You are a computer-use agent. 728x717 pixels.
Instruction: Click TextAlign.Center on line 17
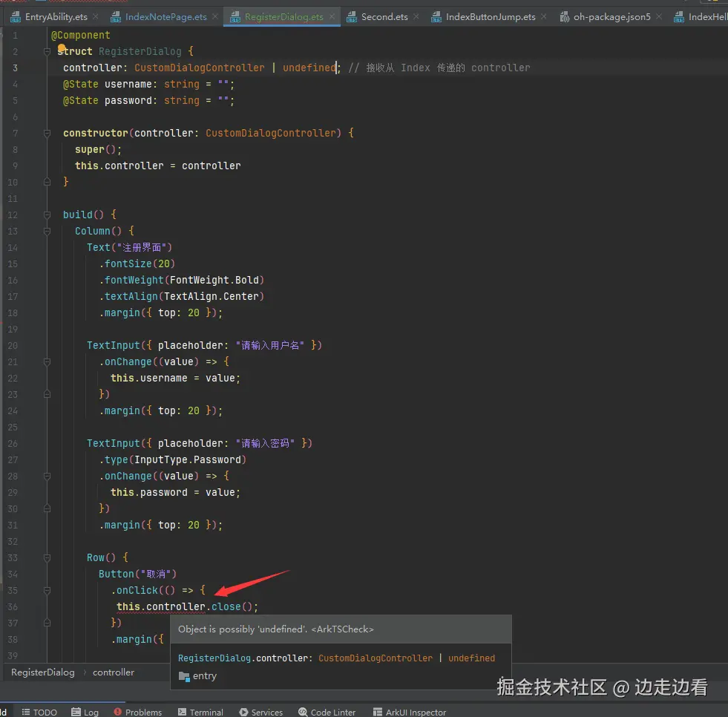211,296
